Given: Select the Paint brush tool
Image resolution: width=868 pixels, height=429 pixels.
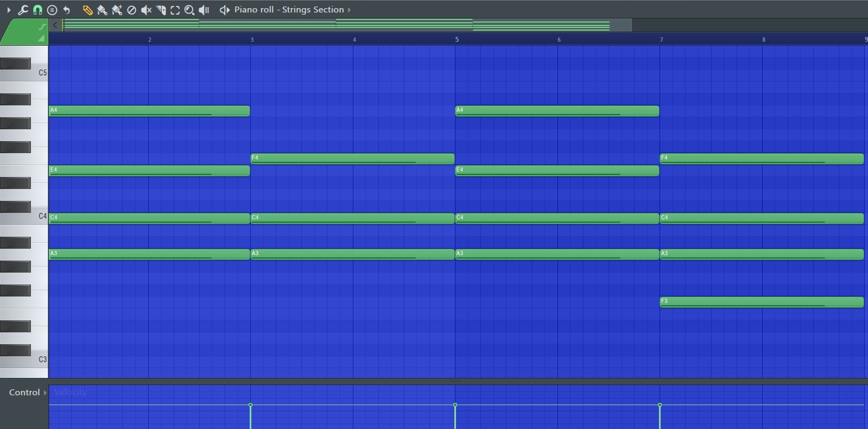Looking at the screenshot, I should point(102,10).
